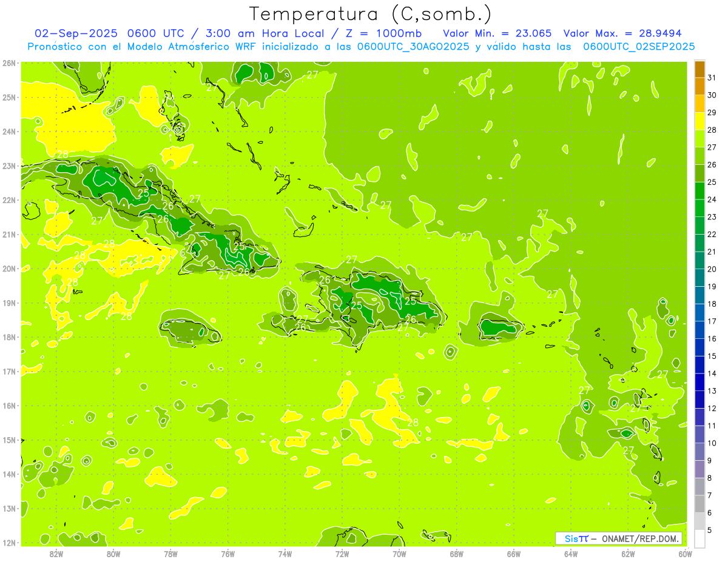Image resolution: width=728 pixels, height=562 pixels.
Task: Click longitude label 66W
Action: (514, 554)
